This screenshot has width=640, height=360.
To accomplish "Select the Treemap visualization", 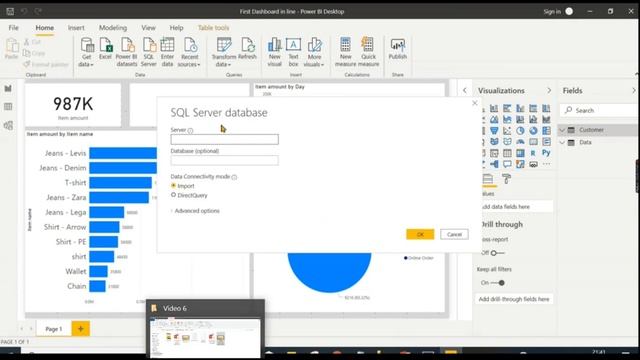I will 547,131.
